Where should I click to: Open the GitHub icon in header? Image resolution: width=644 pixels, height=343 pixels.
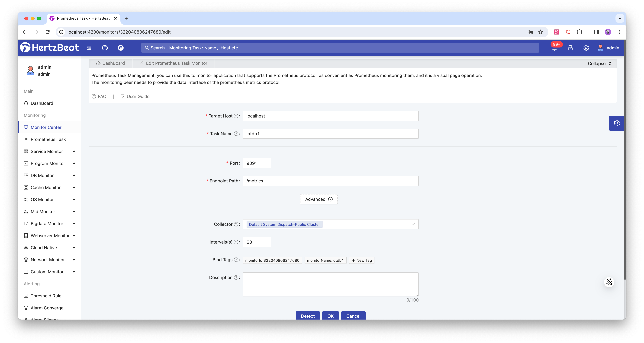(x=105, y=48)
